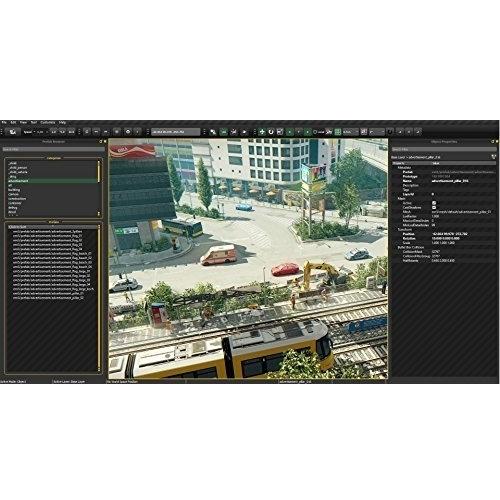This screenshot has width=500, height=500.
Task: Open the View menu
Action: [x=23, y=122]
